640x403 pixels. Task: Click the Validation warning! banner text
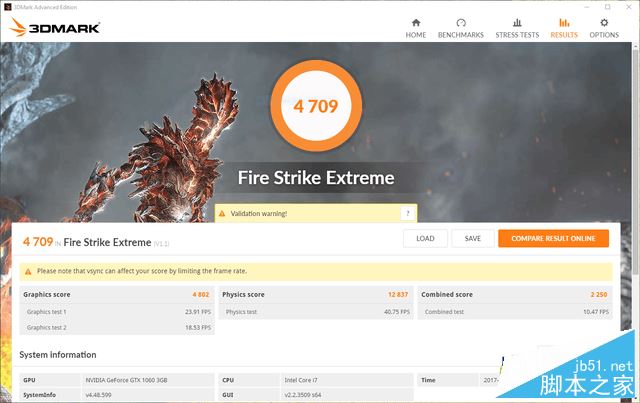(x=259, y=214)
